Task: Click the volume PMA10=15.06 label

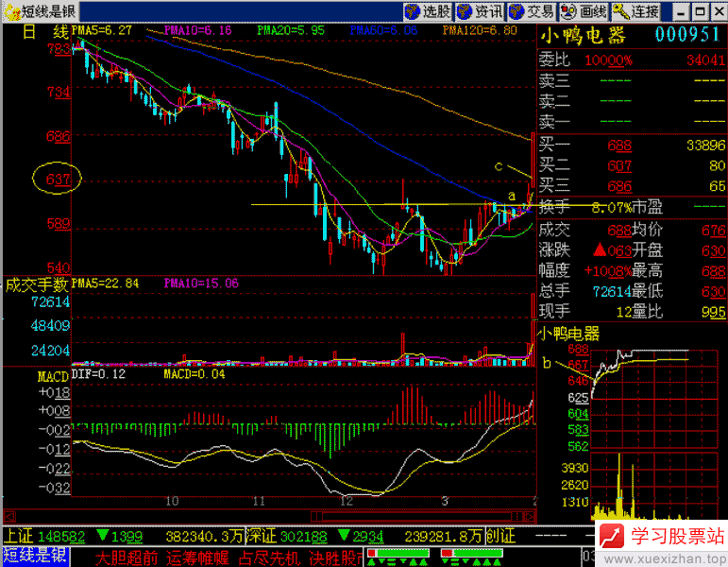Action: point(201,283)
